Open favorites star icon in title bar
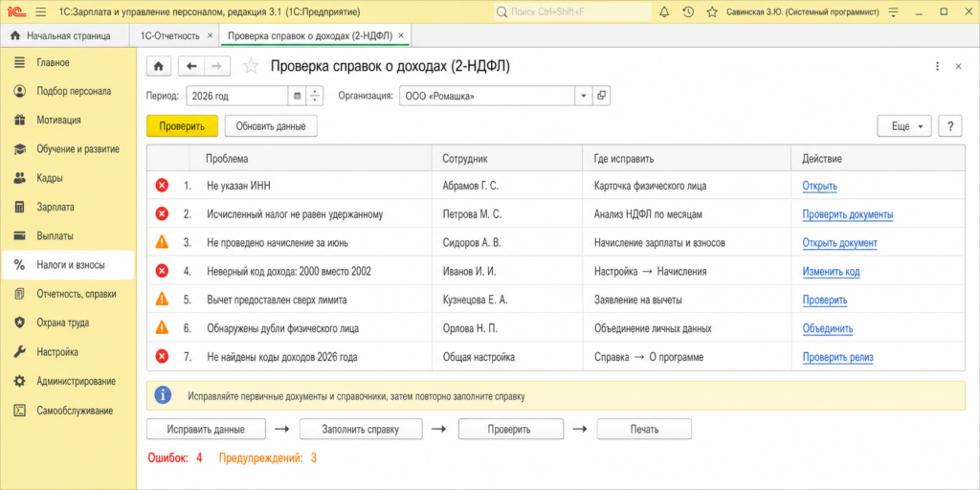 [x=711, y=11]
